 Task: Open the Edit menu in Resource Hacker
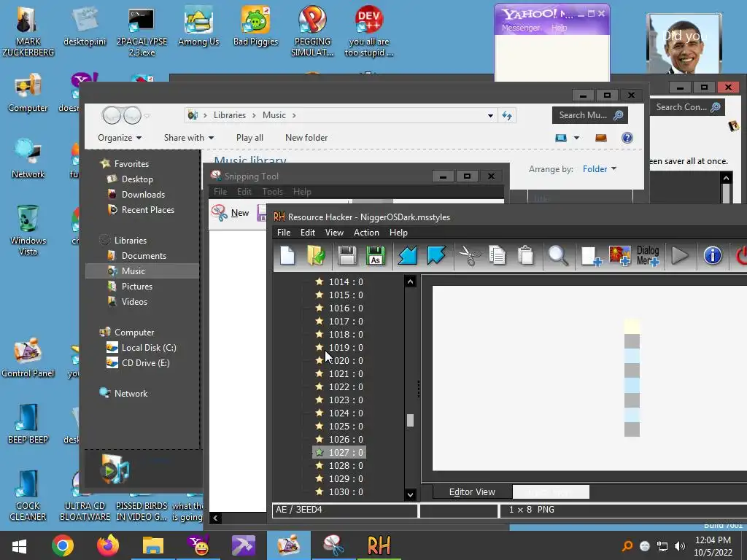(307, 233)
